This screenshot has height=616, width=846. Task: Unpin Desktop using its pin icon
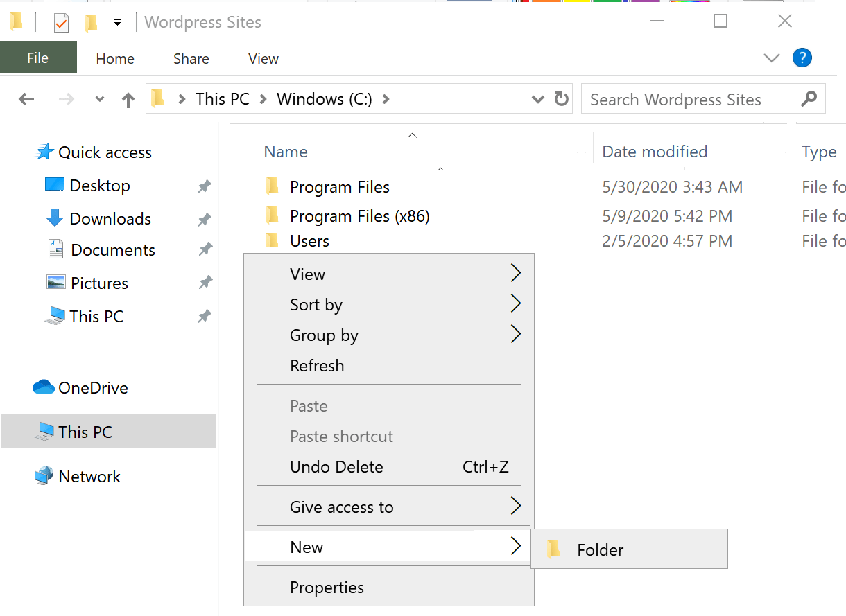click(204, 186)
